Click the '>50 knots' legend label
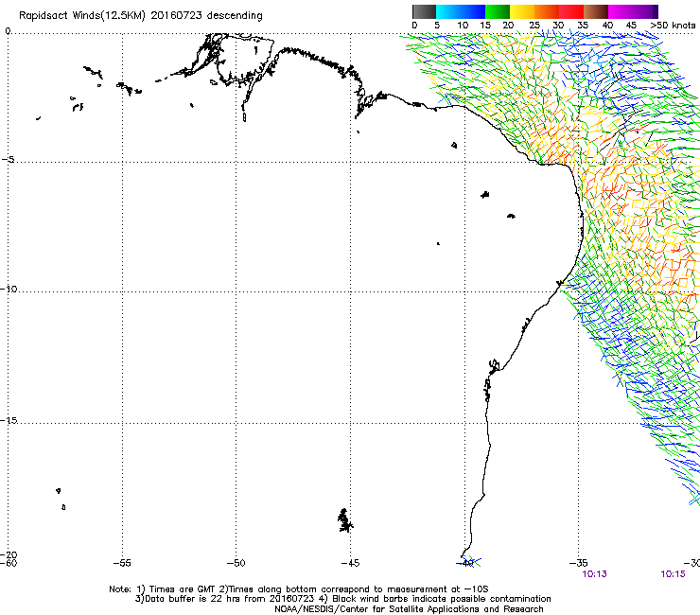 [673, 26]
